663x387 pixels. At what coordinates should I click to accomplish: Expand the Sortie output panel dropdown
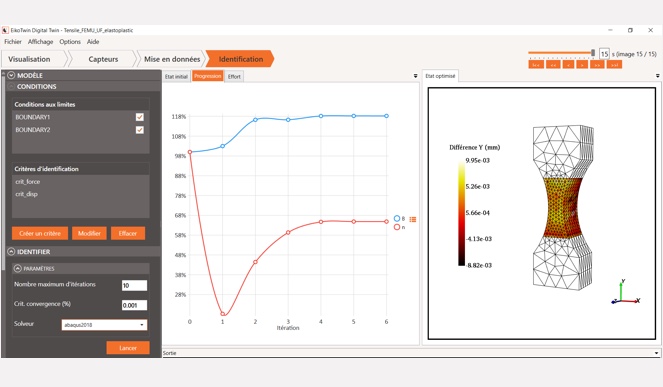(x=656, y=353)
